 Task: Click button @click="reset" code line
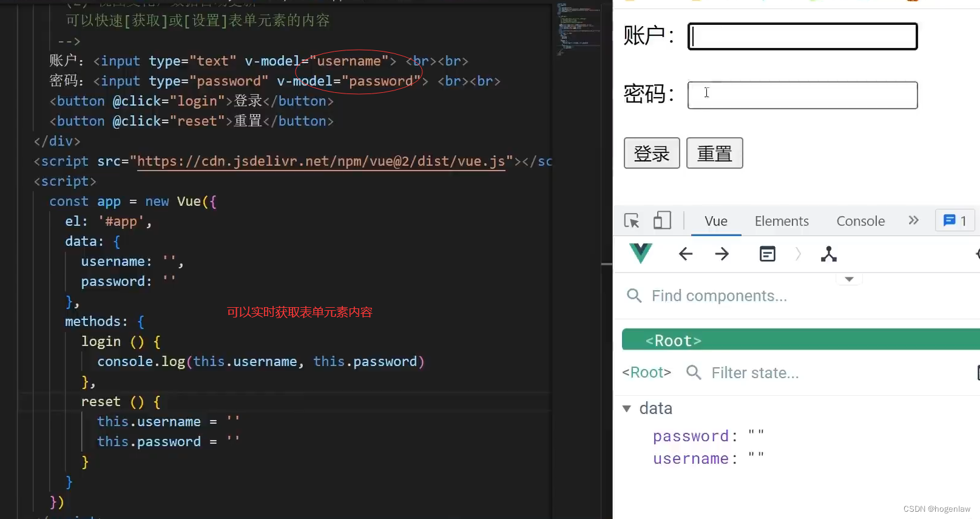tap(191, 121)
